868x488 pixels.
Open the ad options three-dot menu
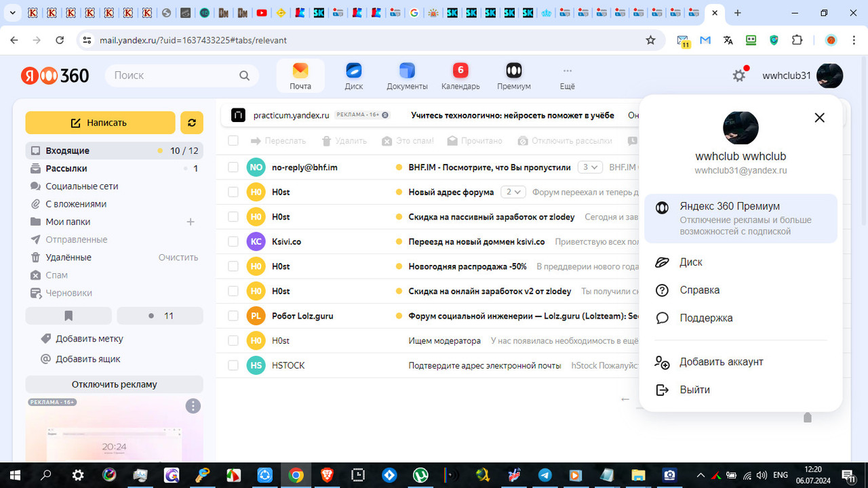[x=193, y=406]
